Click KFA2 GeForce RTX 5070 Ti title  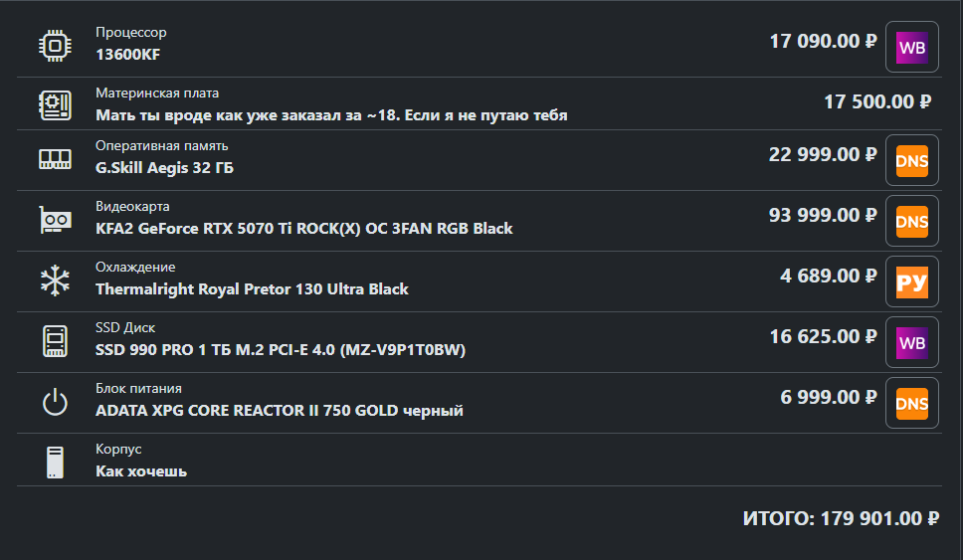pyautogui.click(x=303, y=229)
